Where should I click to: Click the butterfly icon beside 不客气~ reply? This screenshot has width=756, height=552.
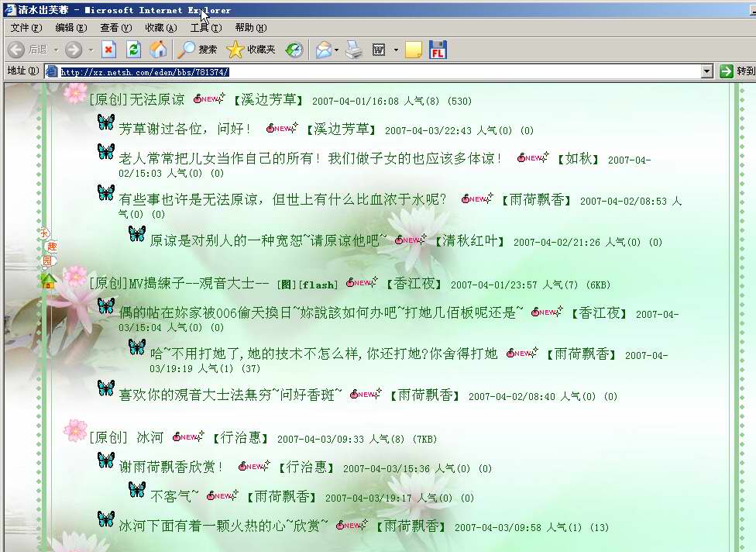click(x=137, y=490)
